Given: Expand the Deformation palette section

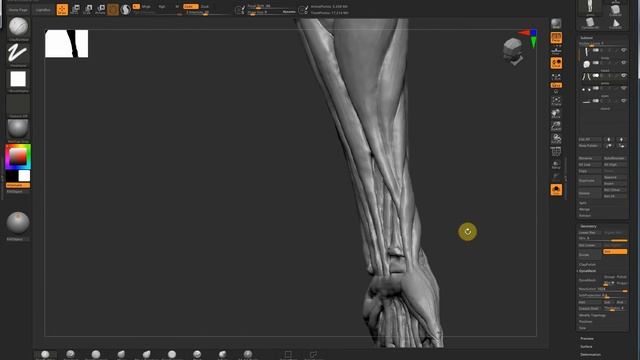Looking at the screenshot, I should (590, 354).
